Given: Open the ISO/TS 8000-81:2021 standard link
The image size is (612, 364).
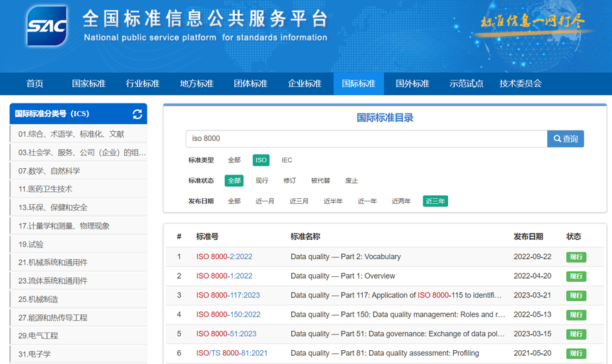Looking at the screenshot, I should pyautogui.click(x=232, y=353).
